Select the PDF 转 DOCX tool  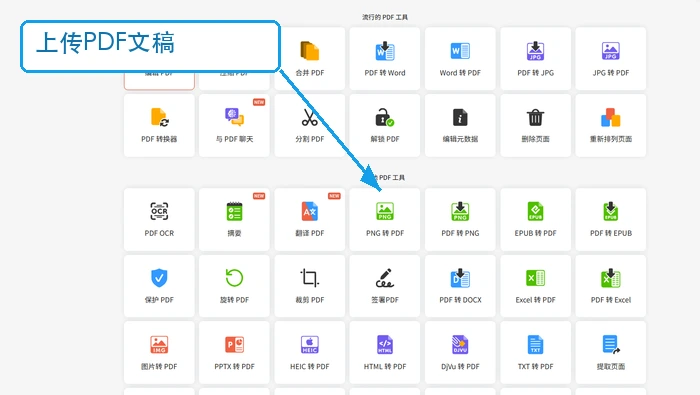coord(460,286)
